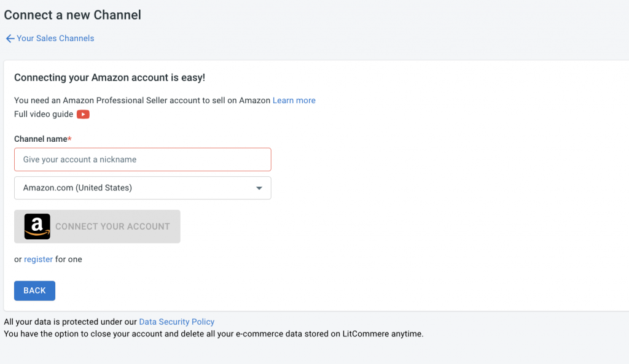Image resolution: width=629 pixels, height=364 pixels.
Task: Click the back arrow beside Your Sales Channels
Action: 10,39
